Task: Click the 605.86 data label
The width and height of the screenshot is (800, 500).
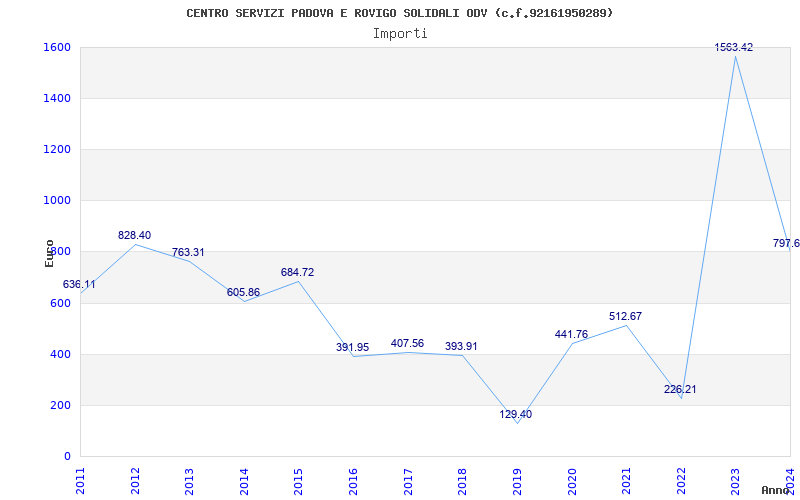Action: [243, 292]
